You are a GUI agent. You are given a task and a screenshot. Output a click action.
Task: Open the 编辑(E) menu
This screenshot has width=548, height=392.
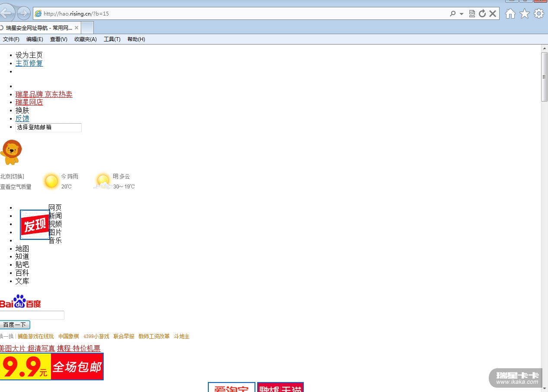pyautogui.click(x=35, y=39)
